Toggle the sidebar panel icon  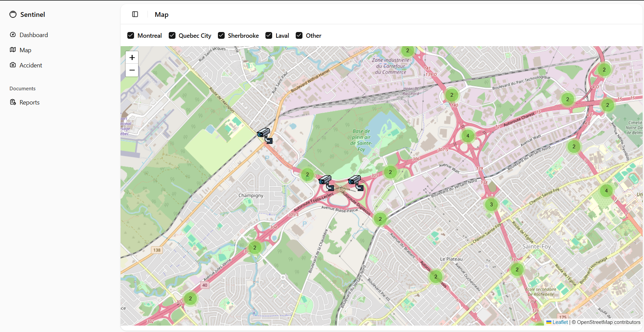(x=135, y=14)
